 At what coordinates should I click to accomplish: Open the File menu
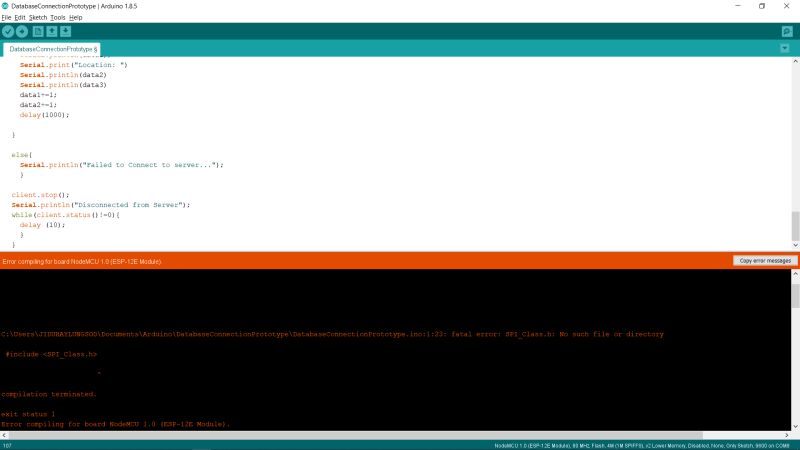(x=6, y=17)
